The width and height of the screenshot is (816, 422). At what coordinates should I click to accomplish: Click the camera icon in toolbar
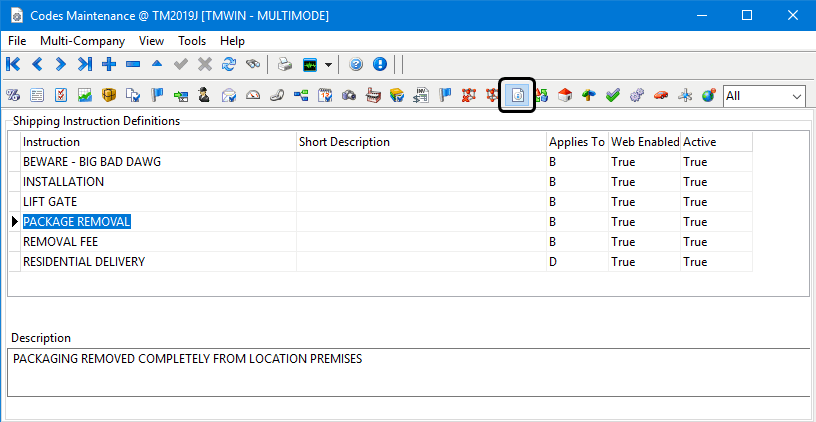[x=349, y=96]
